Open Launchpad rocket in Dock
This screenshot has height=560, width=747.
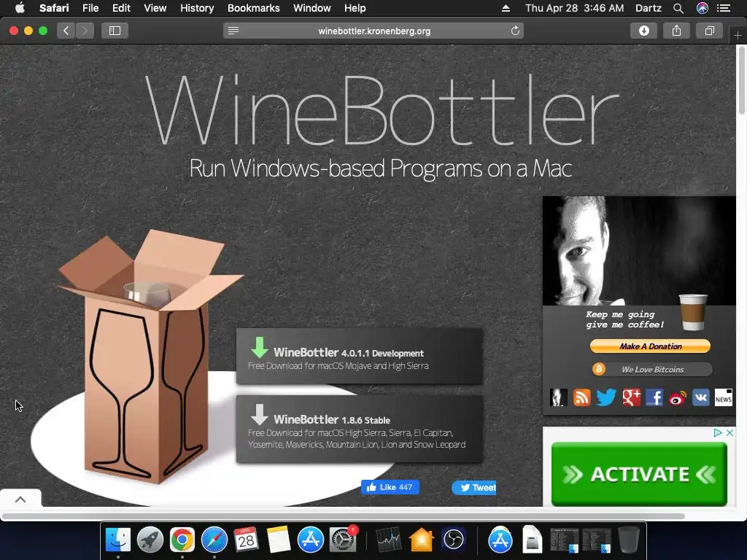[150, 540]
